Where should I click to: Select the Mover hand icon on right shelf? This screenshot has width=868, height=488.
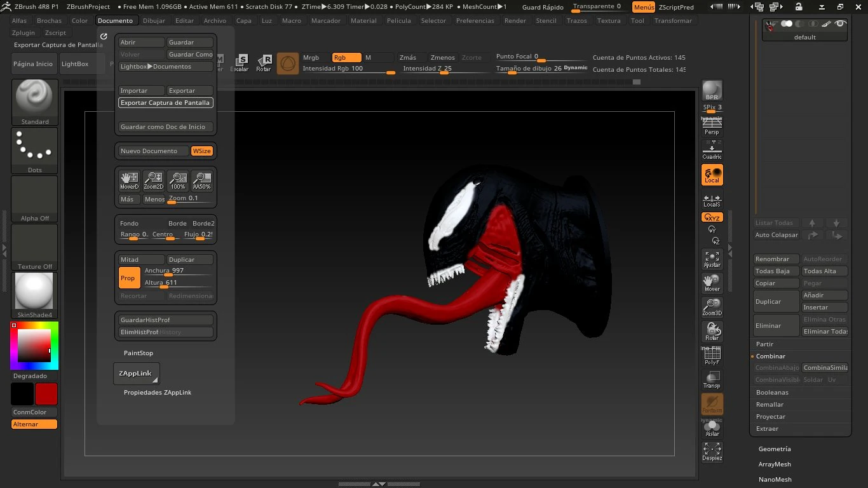coord(712,283)
